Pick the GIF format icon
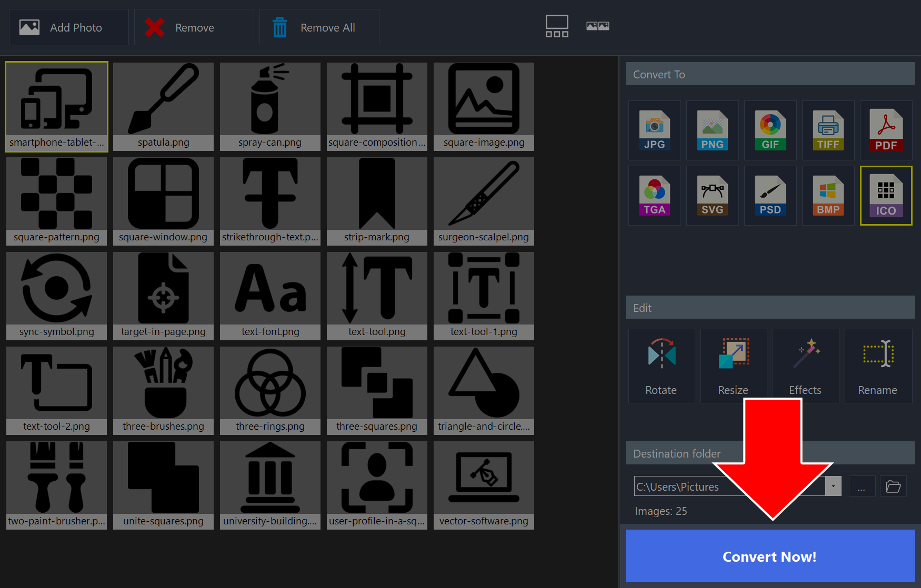The width and height of the screenshot is (921, 588). (770, 130)
